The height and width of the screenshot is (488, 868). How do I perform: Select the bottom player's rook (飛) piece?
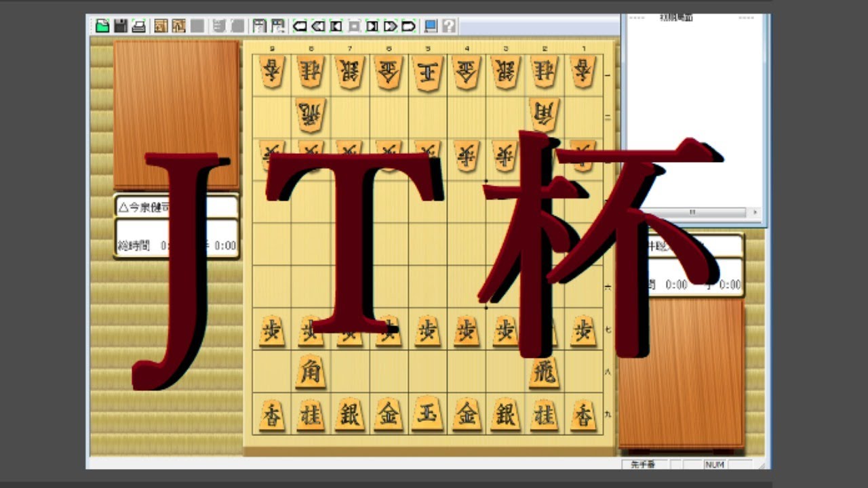tap(544, 372)
